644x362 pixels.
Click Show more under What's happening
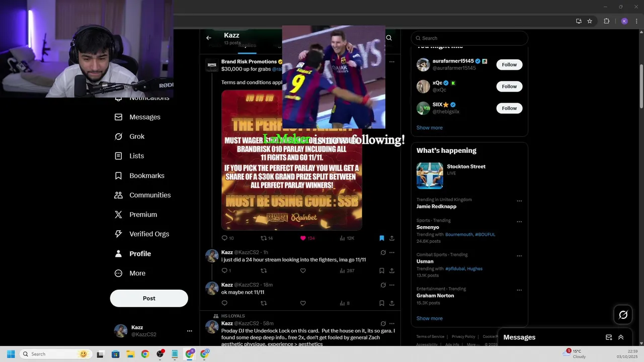[x=430, y=318]
